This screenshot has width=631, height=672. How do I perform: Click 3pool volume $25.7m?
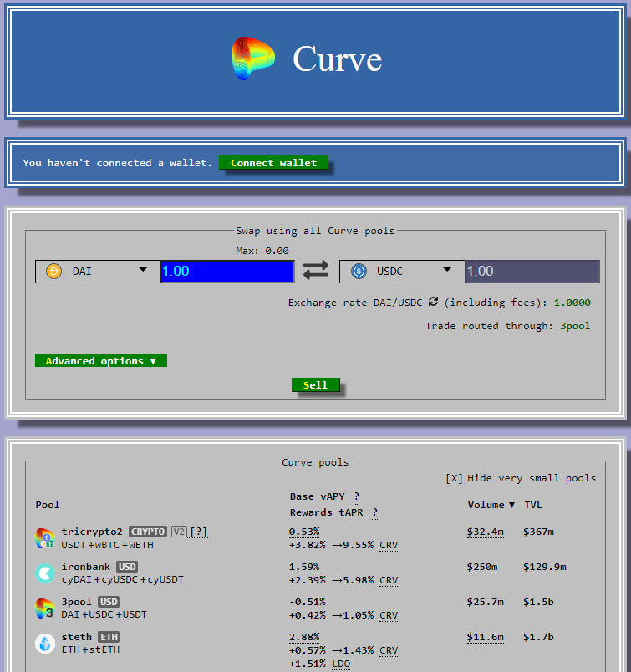486,602
